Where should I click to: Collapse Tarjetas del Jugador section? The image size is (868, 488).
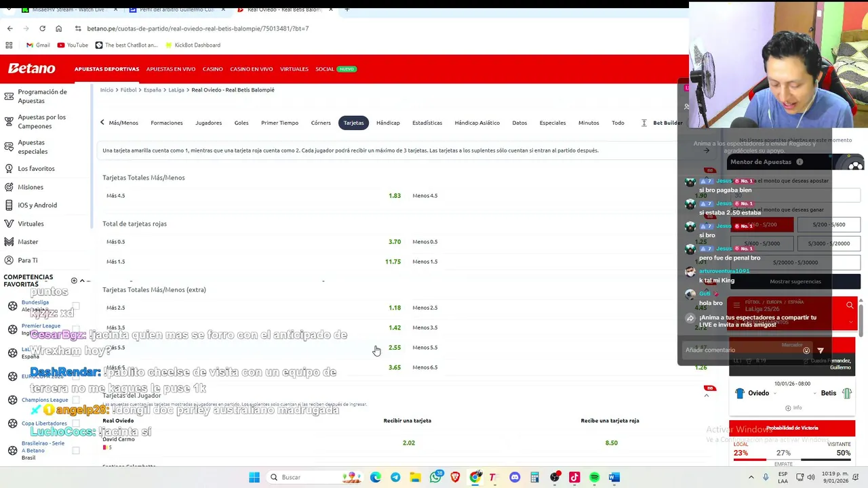click(706, 395)
